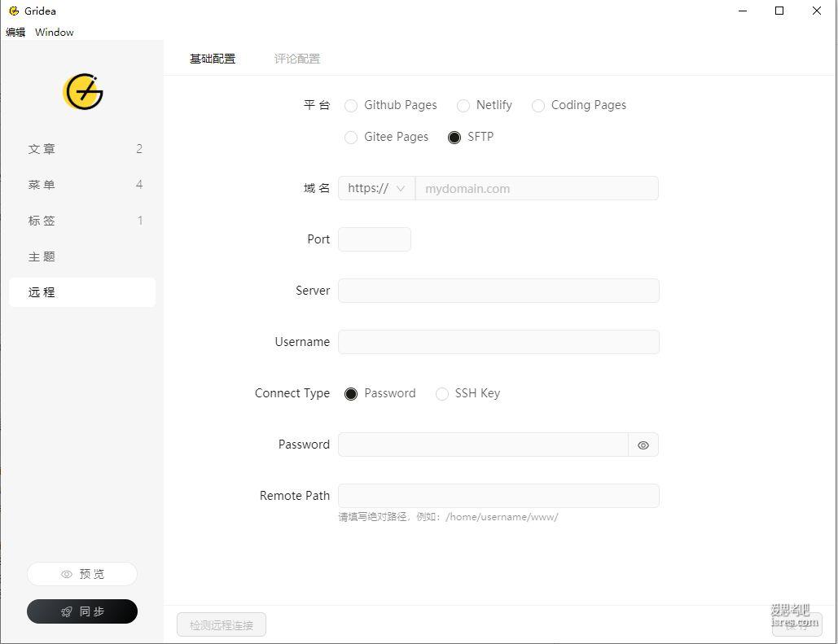Viewport: 838px width, 644px height.
Task: Open 文章 section in sidebar
Action: 82,148
